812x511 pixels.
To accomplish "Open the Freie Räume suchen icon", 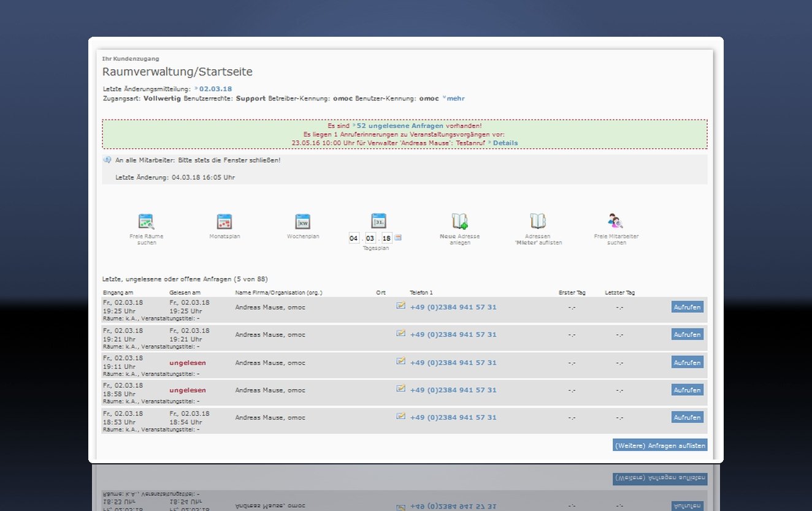I will tap(147, 222).
